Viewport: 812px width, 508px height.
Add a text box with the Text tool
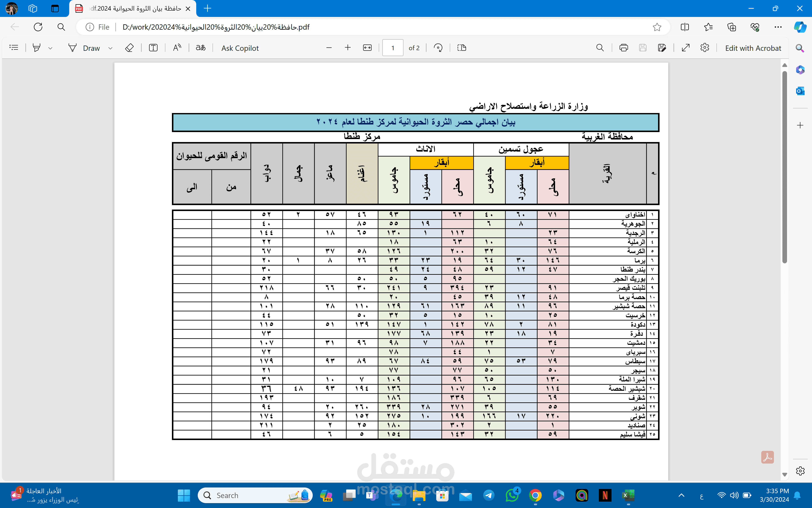(x=153, y=48)
